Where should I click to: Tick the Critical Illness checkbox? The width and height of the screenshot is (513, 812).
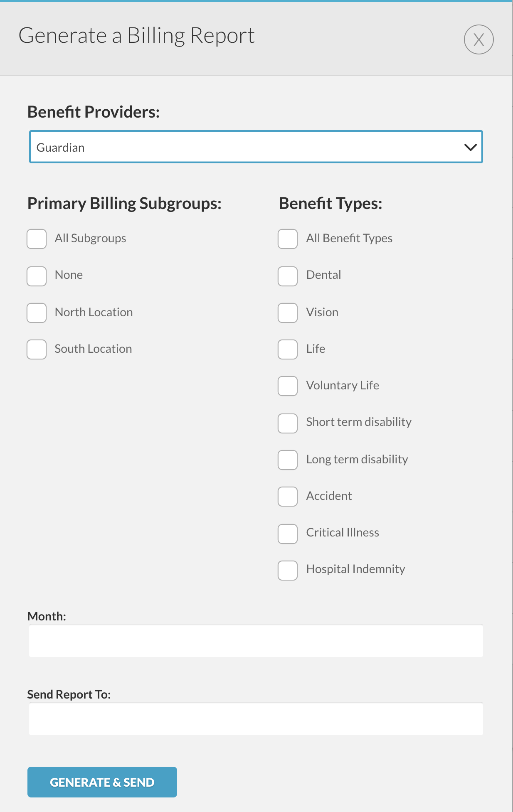288,534
